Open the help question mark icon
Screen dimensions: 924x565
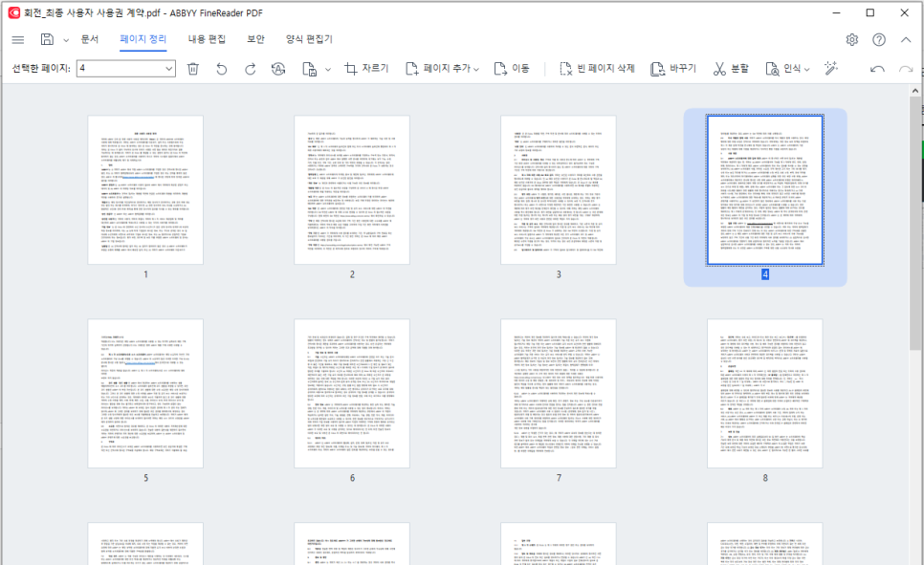click(x=879, y=39)
